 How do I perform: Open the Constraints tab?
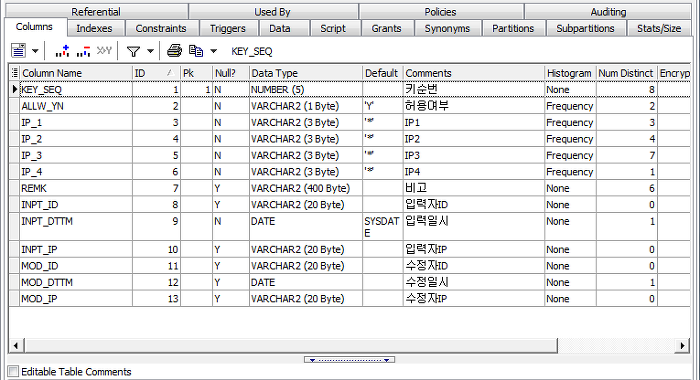tap(161, 29)
